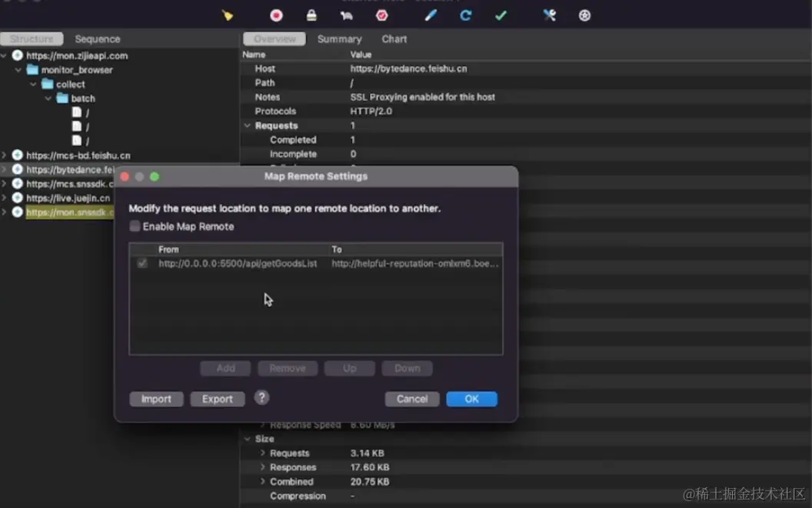Toggle SSL proxying lock icon
The height and width of the screenshot is (508, 812).
point(311,15)
